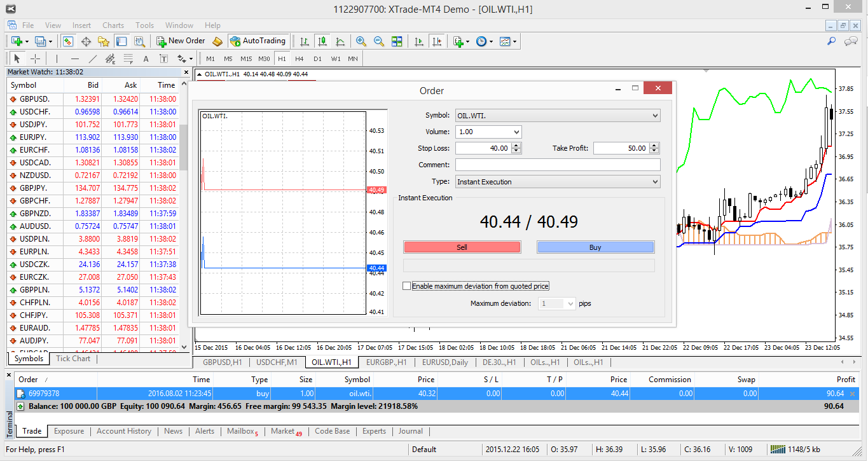Switch to the Tick Chart tab
Image resolution: width=868 pixels, height=461 pixels.
click(72, 358)
